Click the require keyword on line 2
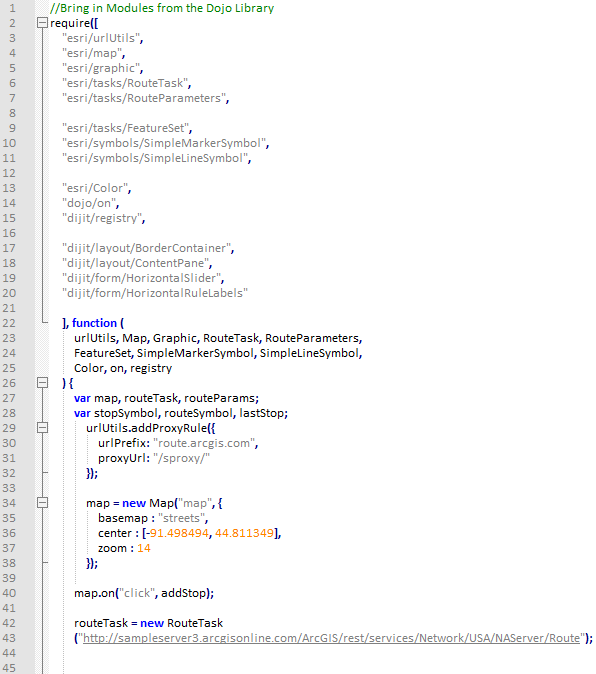This screenshot has width=596, height=674. (70, 23)
